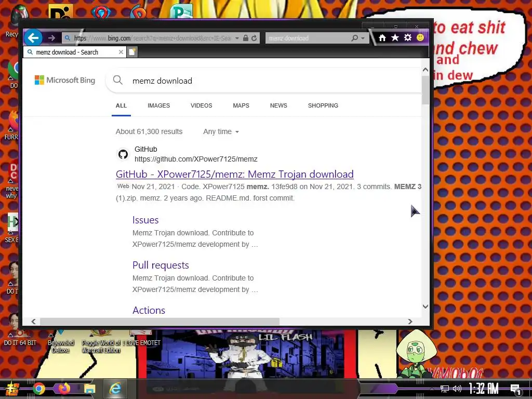Click the Bing search magnifier icon
This screenshot has height=399, width=532.
tap(118, 80)
